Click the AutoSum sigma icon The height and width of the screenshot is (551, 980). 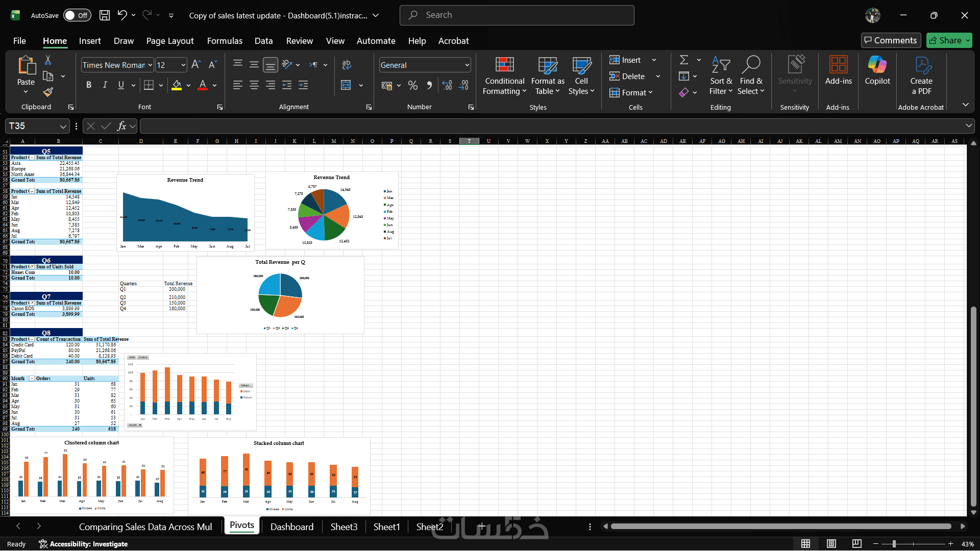coord(684,60)
